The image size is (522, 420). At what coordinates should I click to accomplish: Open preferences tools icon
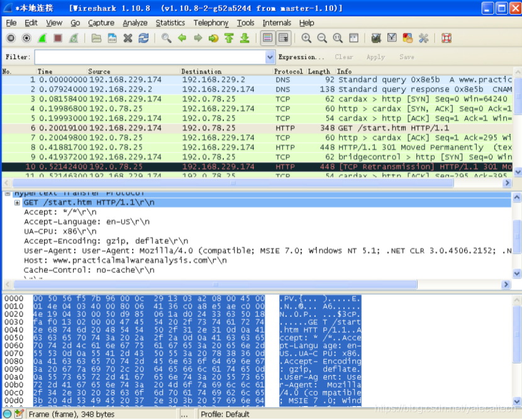423,38
